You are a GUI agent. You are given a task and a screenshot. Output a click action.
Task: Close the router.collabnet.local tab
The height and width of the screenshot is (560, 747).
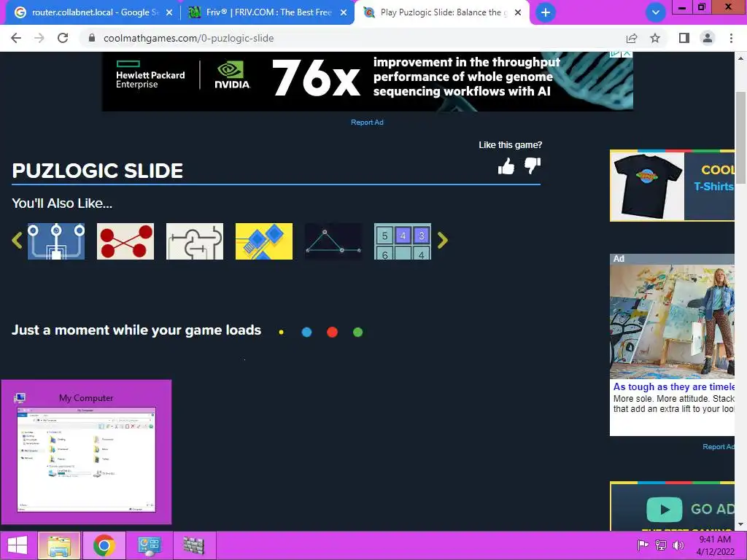pyautogui.click(x=169, y=12)
